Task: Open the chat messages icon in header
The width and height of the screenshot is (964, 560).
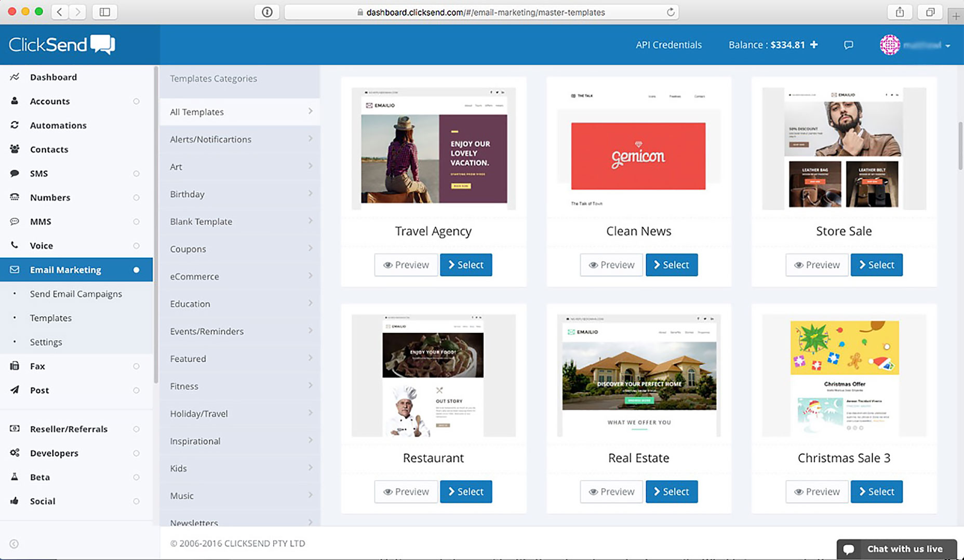Action: (848, 45)
